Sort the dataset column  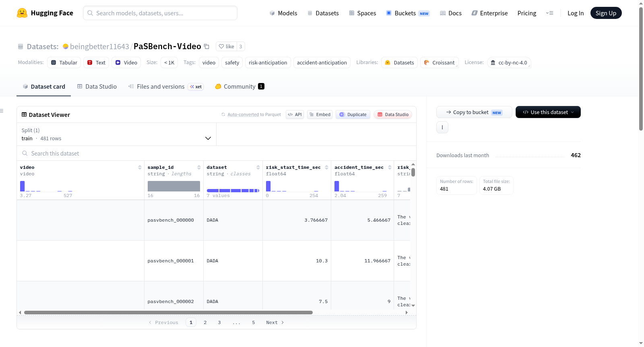[x=258, y=167]
